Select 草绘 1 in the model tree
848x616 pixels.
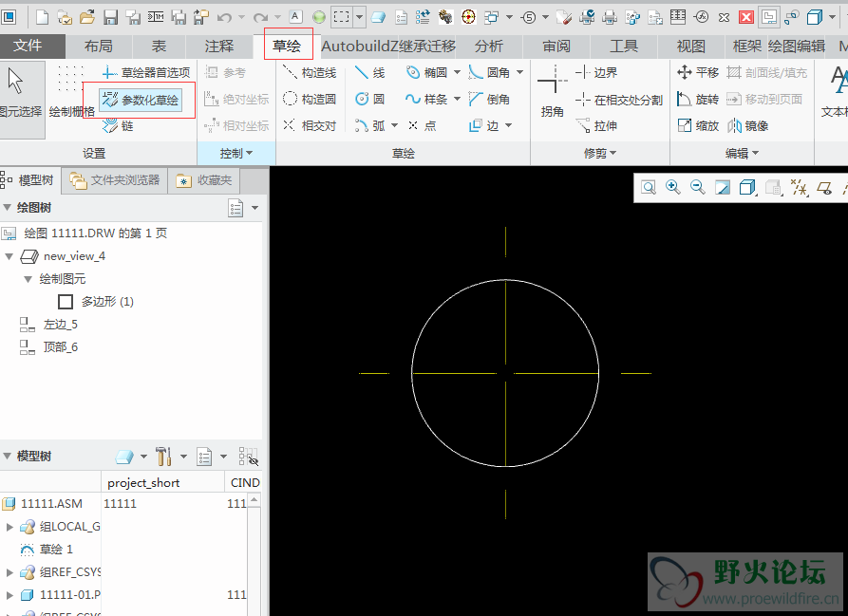[x=46, y=550]
